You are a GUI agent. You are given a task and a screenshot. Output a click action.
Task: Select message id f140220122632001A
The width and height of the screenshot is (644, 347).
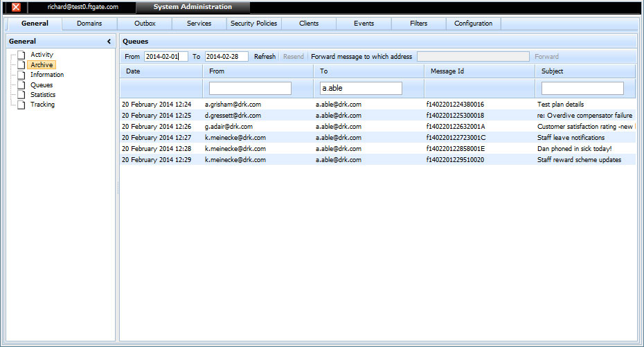(x=456, y=127)
